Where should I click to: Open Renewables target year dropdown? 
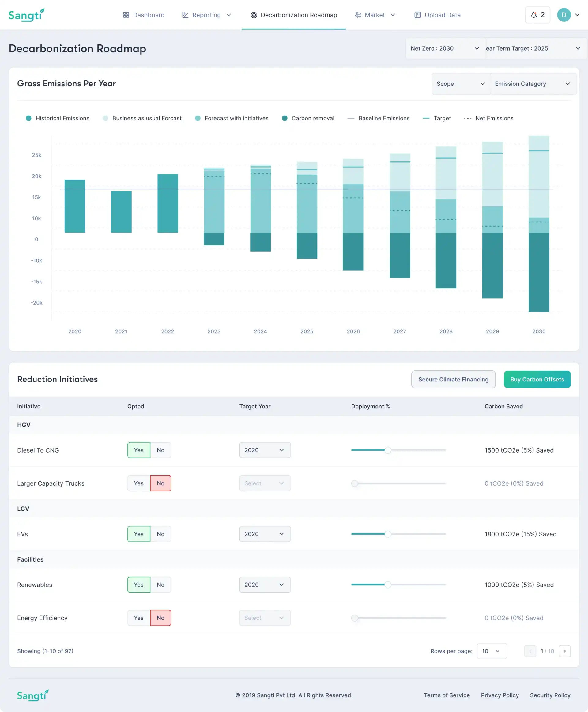click(265, 585)
